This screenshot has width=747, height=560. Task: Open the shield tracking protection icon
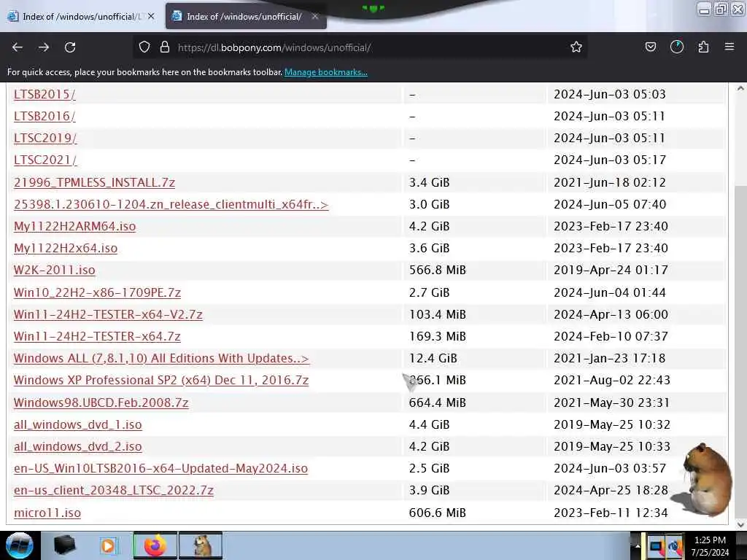(x=144, y=47)
